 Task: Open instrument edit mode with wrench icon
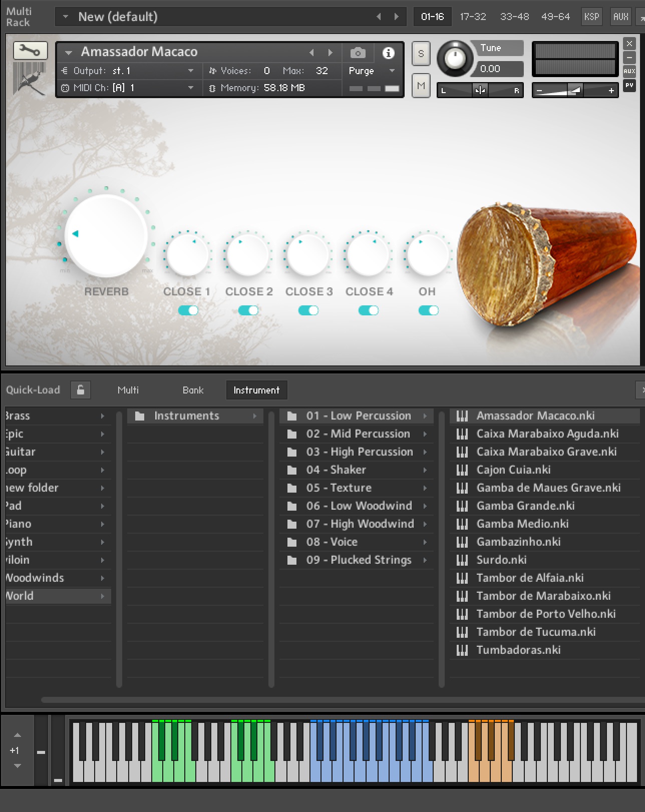pyautogui.click(x=30, y=51)
